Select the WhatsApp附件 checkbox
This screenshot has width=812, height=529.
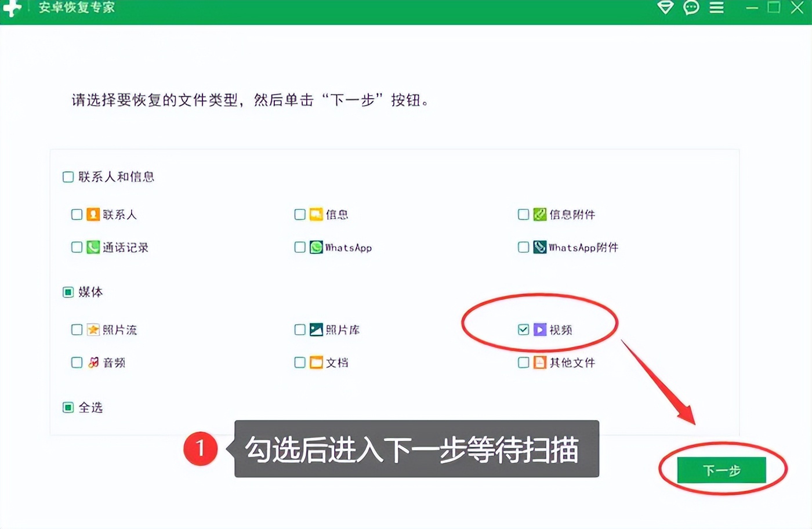coord(523,247)
